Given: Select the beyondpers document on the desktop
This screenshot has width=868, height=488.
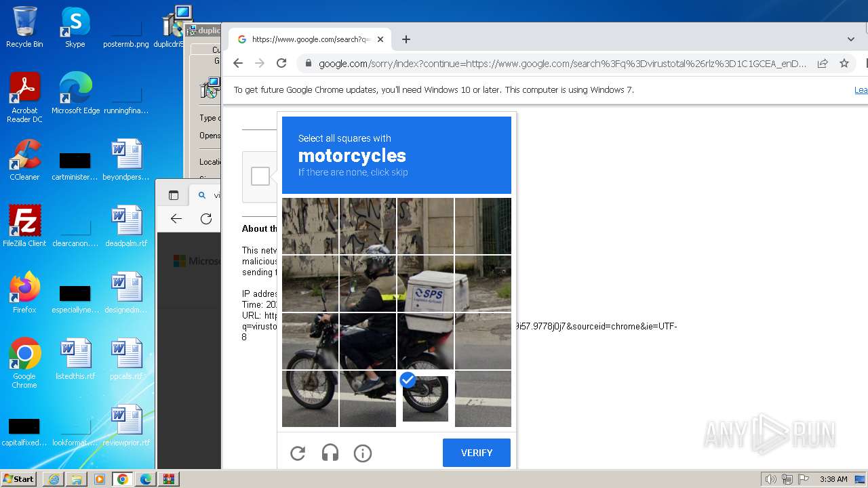Looking at the screenshot, I should click(126, 160).
